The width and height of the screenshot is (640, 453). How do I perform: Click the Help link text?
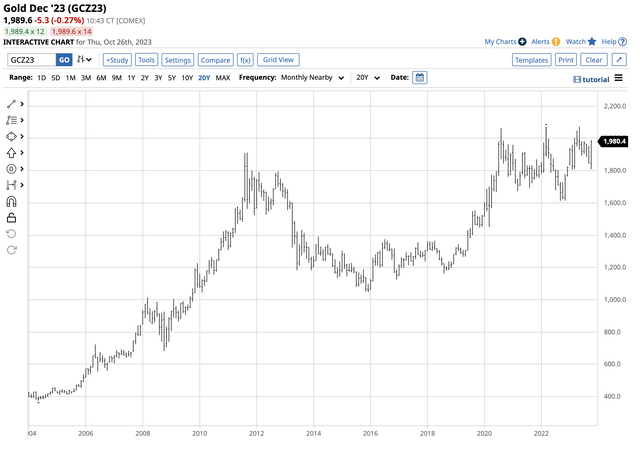[x=609, y=42]
